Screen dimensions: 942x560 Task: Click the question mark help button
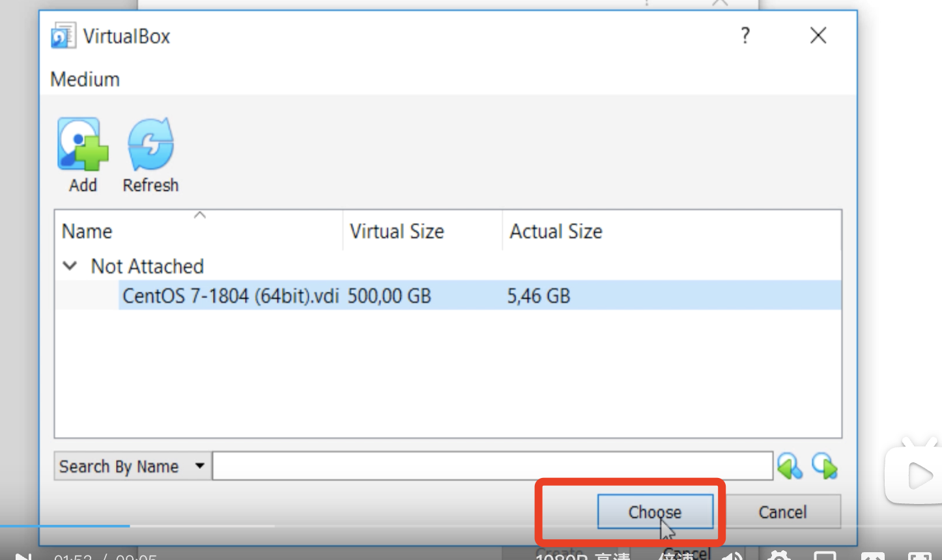(745, 35)
